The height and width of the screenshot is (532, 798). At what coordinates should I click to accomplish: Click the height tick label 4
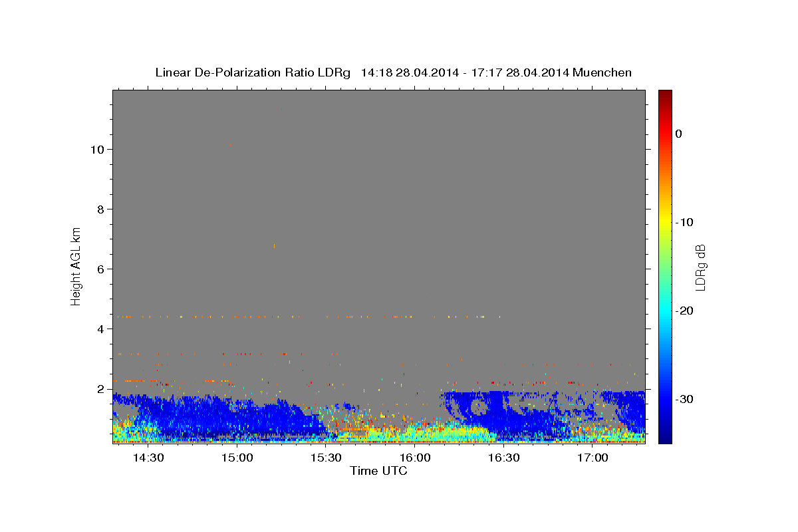coord(100,329)
